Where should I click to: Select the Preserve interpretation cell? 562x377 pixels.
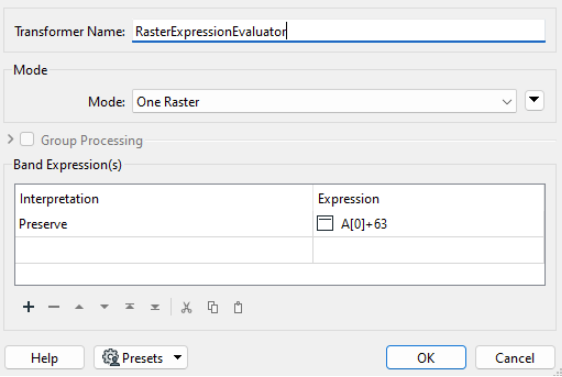click(x=163, y=224)
